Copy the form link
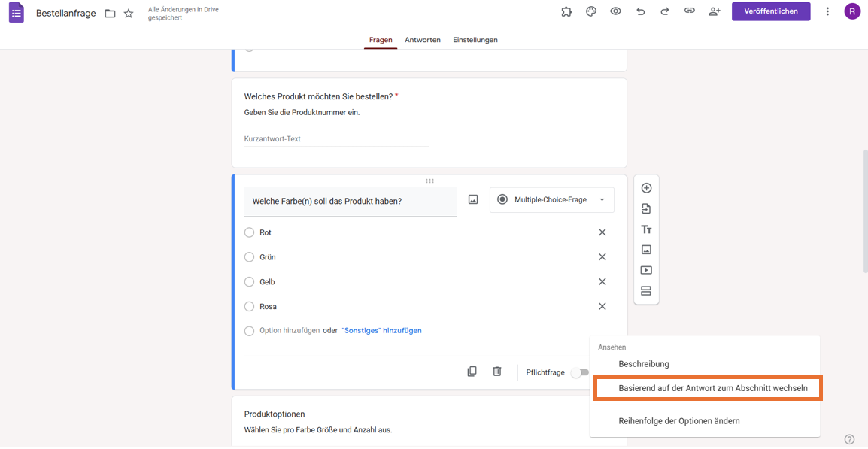This screenshot has width=868, height=449. point(690,11)
